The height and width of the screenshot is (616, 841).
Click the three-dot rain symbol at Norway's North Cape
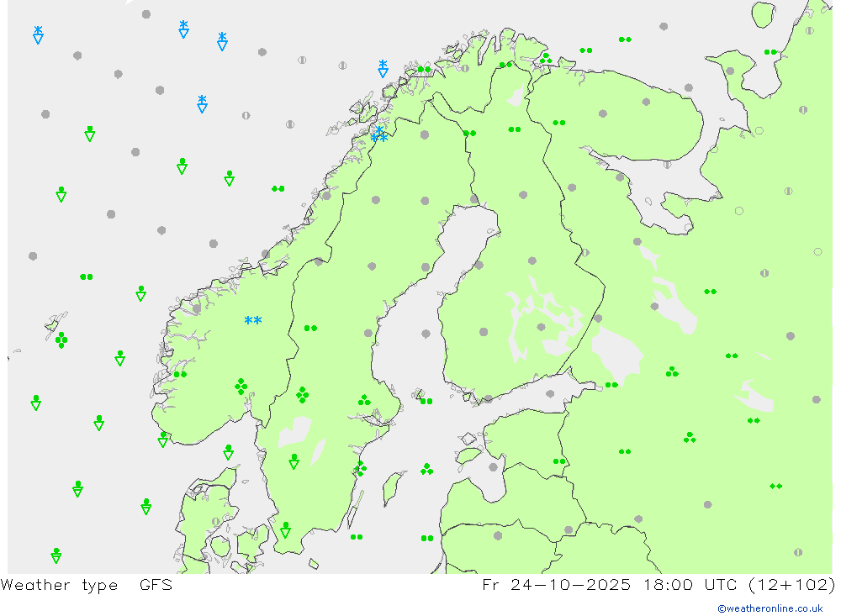tap(546, 58)
